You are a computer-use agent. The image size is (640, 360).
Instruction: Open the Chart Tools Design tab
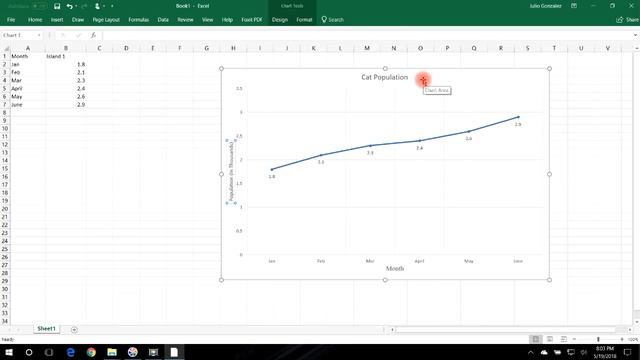[x=280, y=20]
